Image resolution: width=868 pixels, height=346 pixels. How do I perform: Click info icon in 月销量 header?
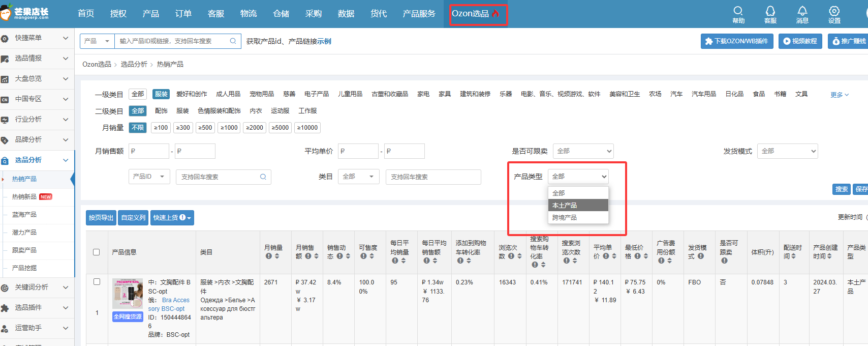268,256
